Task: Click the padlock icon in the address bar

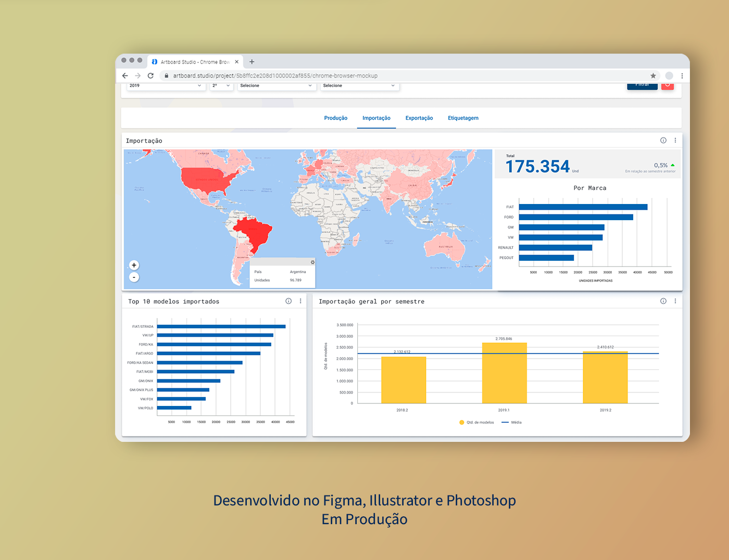Action: [x=167, y=75]
